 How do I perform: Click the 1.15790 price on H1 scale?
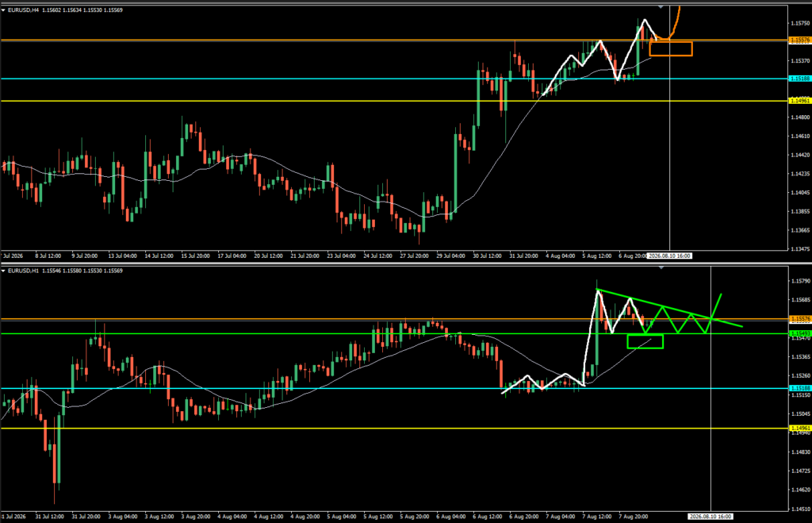coord(800,281)
